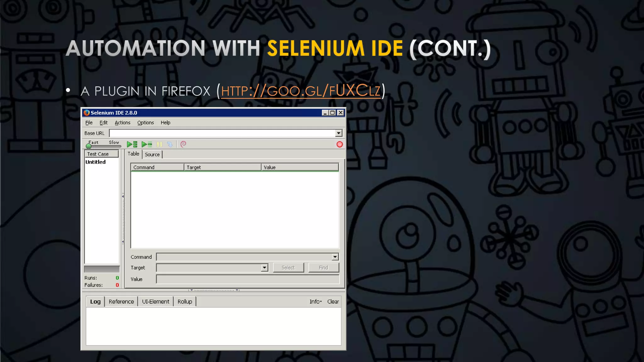This screenshot has height=362, width=644.
Task: Click the Step blue arrow icon
Action: (x=170, y=144)
